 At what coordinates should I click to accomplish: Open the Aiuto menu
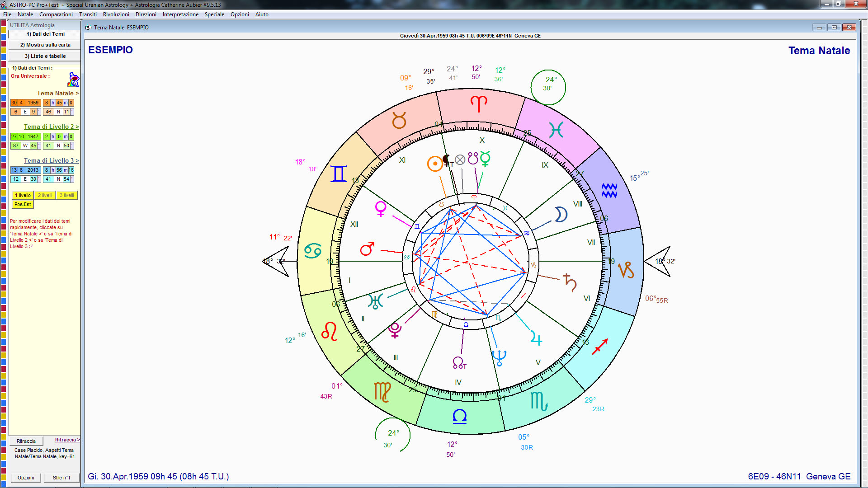[262, 14]
